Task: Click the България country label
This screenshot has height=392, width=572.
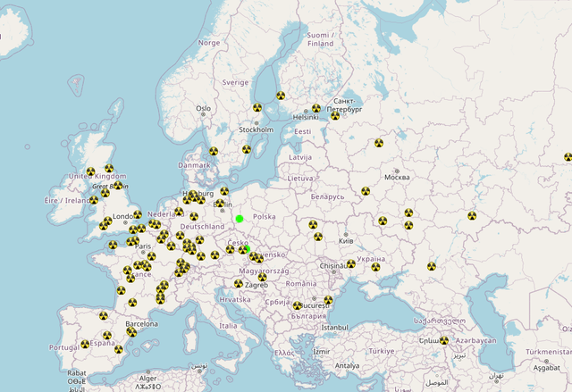Action: point(308,316)
